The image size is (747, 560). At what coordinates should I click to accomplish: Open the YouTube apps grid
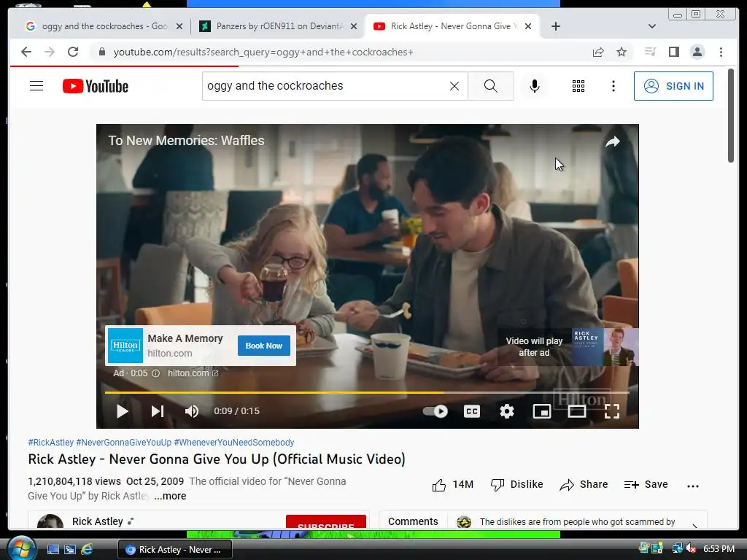pyautogui.click(x=578, y=86)
